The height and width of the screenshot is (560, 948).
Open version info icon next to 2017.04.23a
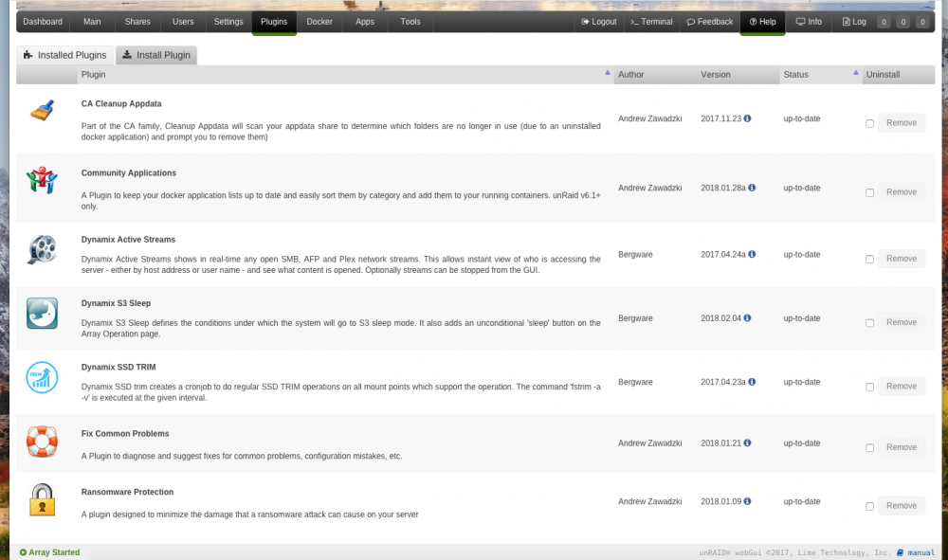coord(752,382)
